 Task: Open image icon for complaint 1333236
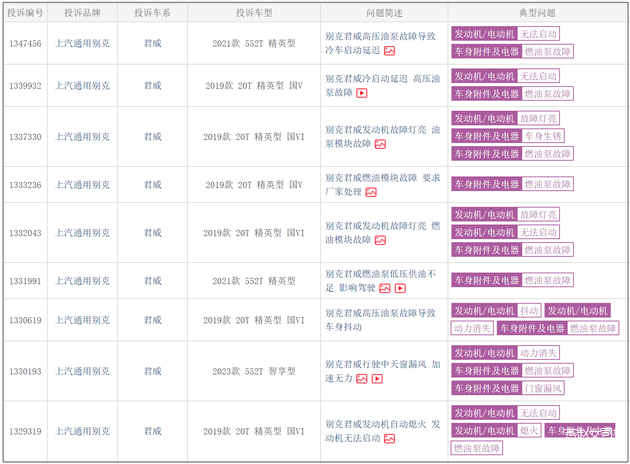pos(371,192)
